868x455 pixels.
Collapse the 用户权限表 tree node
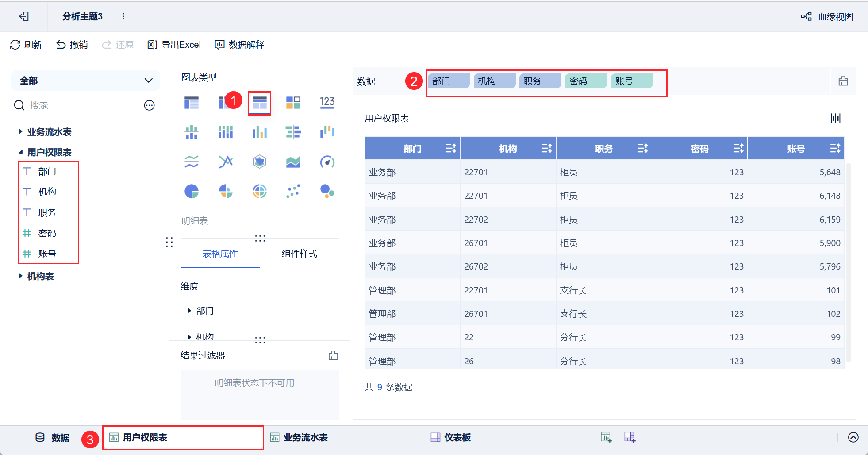point(20,152)
